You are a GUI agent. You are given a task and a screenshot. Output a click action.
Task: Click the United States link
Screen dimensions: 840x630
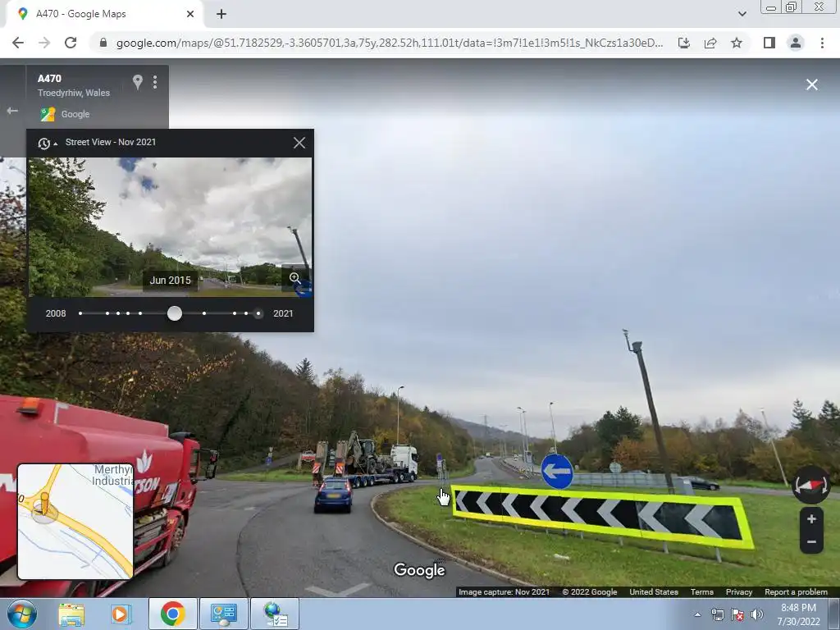pyautogui.click(x=654, y=592)
